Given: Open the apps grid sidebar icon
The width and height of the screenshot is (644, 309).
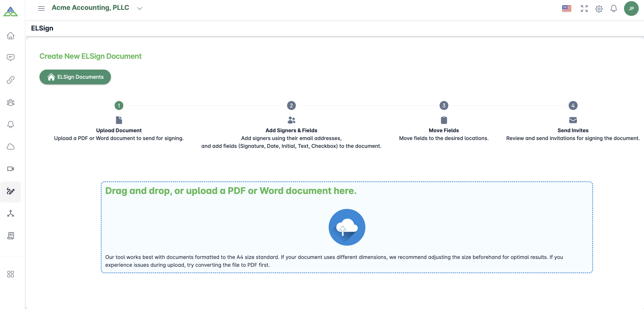Looking at the screenshot, I should pos(11,274).
